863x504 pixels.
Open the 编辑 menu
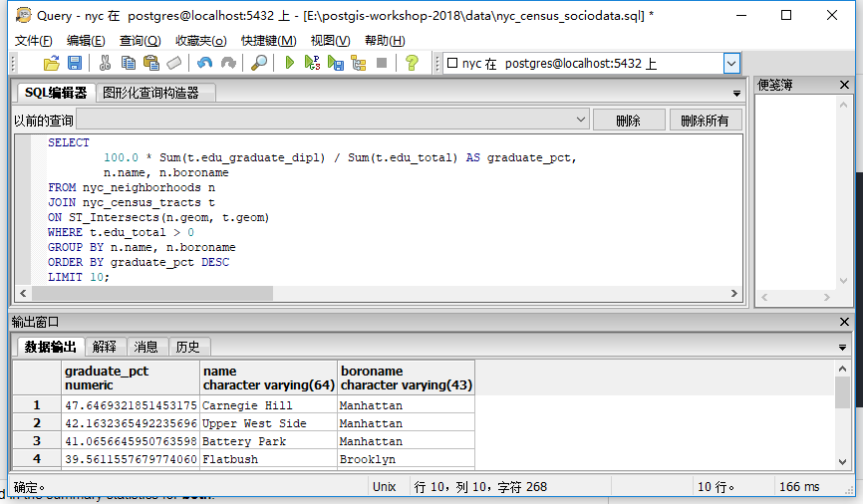(86, 41)
